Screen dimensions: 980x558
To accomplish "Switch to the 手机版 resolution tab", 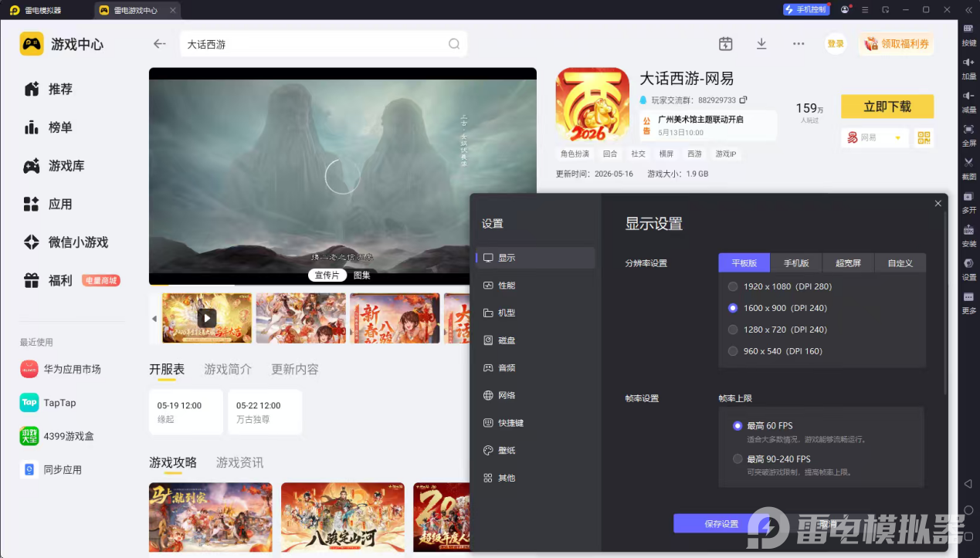I will tap(796, 263).
